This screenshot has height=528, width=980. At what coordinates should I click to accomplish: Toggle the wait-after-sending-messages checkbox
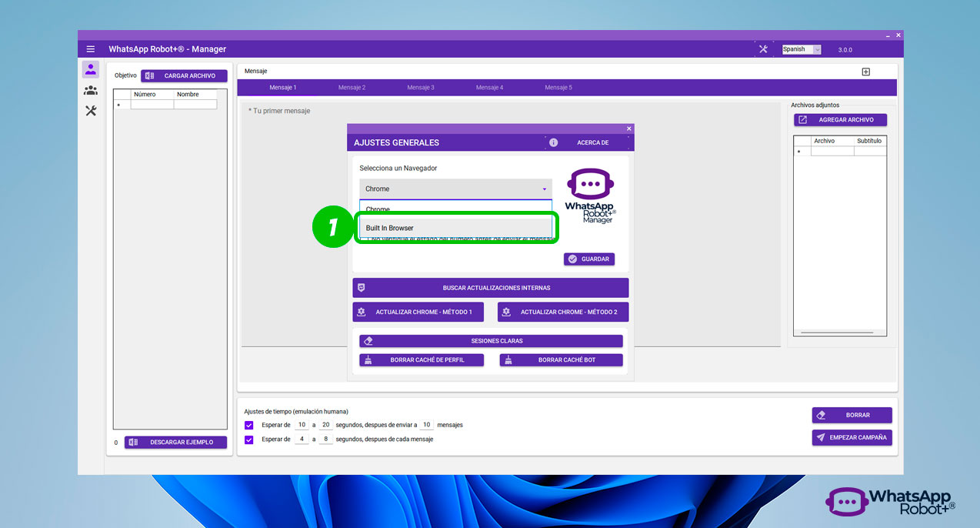[x=248, y=425]
